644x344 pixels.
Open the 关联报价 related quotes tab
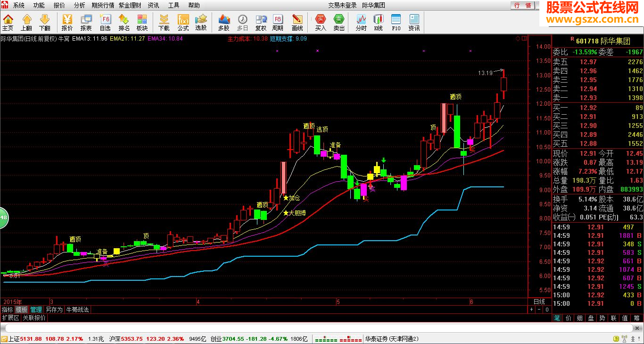coord(34,318)
